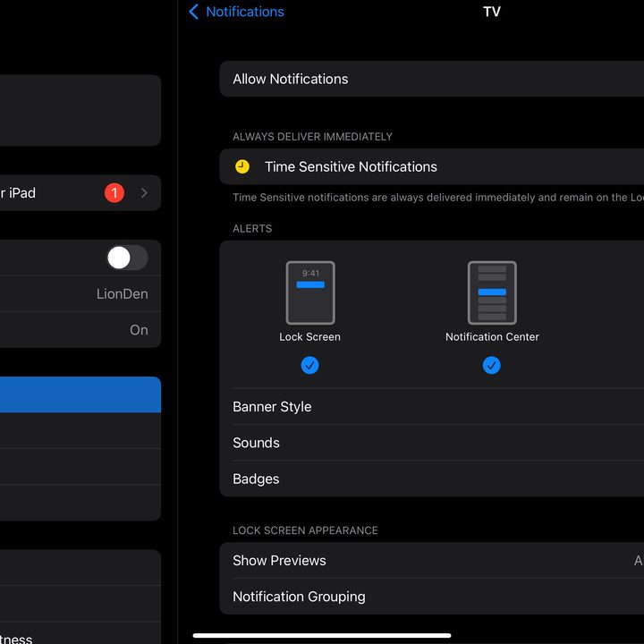Open Notification Grouping options
644x644 pixels.
tap(432, 597)
